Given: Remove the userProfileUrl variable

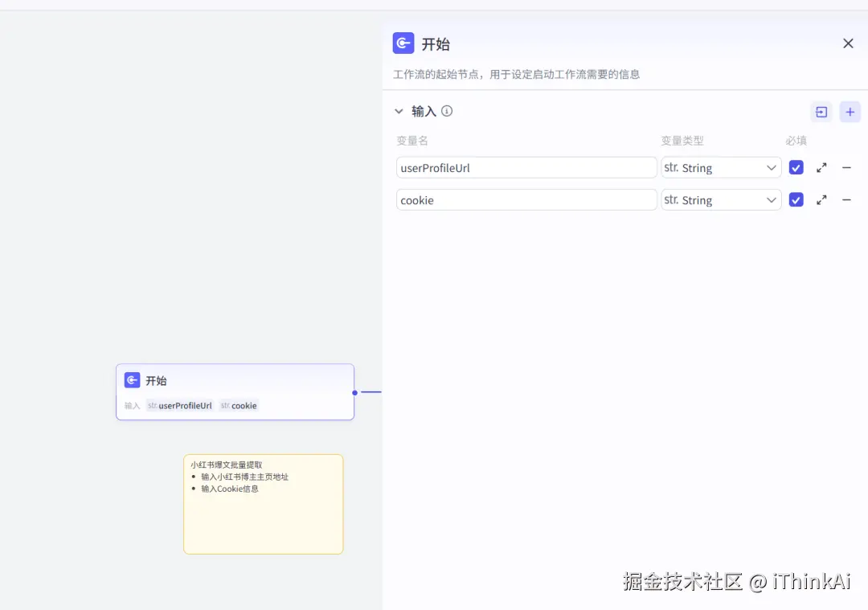Looking at the screenshot, I should click(846, 168).
